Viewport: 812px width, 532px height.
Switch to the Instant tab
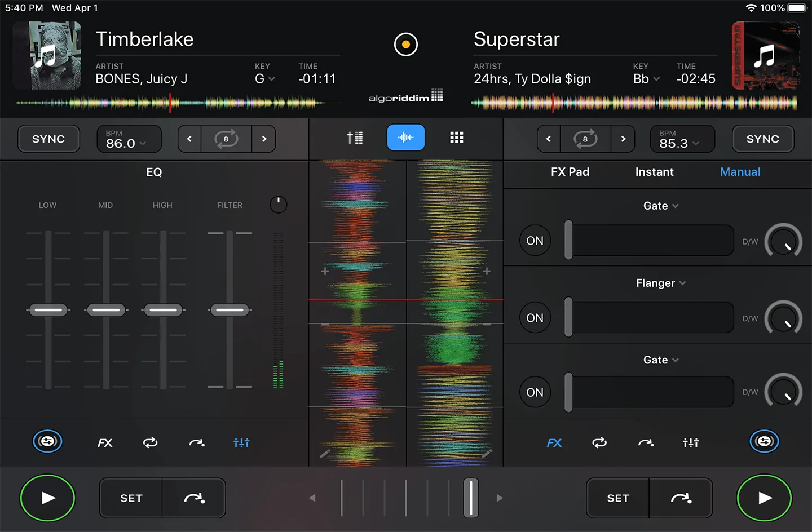click(654, 172)
